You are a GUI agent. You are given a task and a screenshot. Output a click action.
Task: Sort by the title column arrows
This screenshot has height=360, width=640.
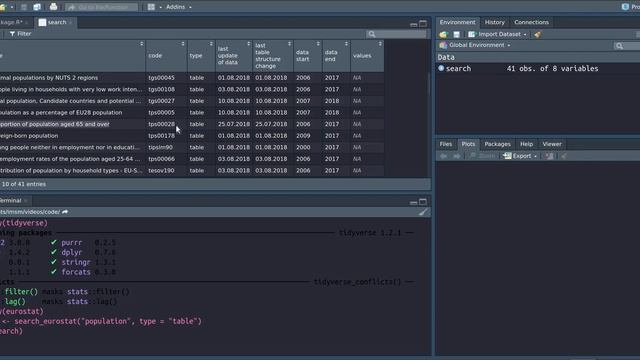[x=142, y=44]
